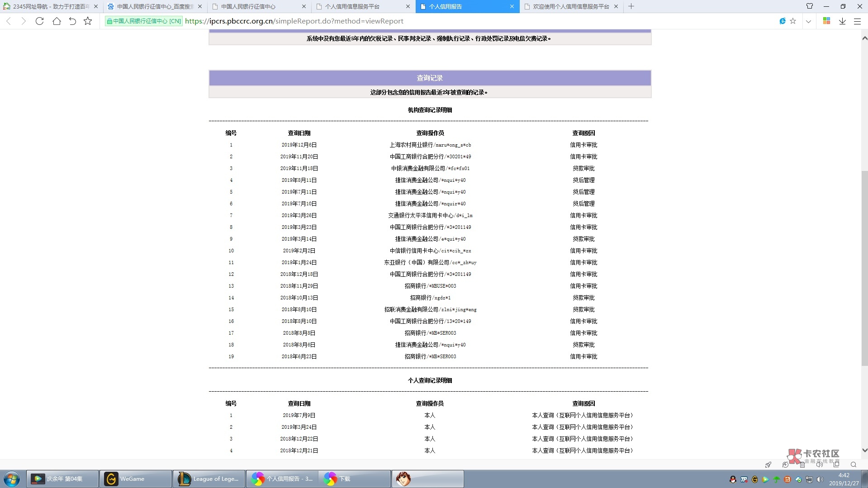This screenshot has height=488, width=868.
Task: Click the rocket speed-up icon in status bar
Action: 768,464
